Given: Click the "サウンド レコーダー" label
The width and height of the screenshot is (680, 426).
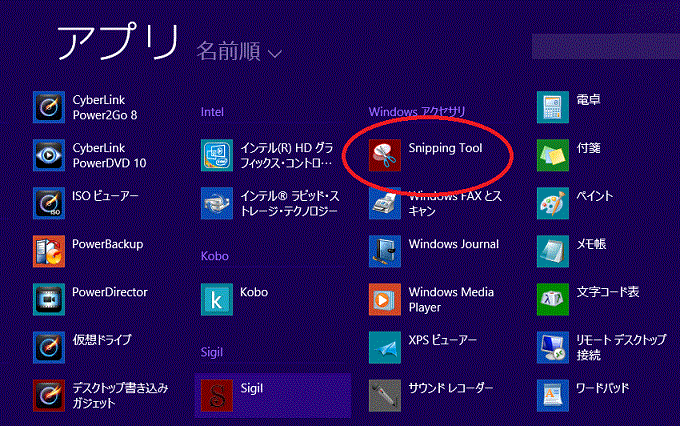Looking at the screenshot, I should coord(451,388).
